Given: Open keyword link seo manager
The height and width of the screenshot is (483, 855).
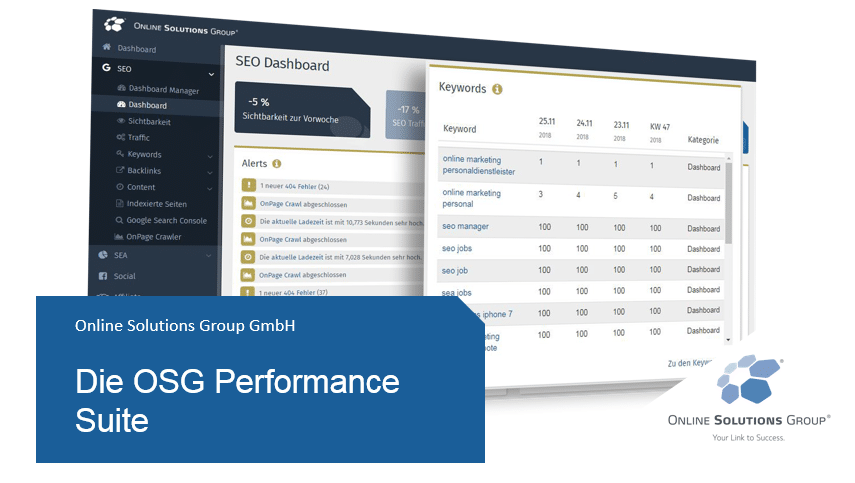Looking at the screenshot, I should click(465, 226).
